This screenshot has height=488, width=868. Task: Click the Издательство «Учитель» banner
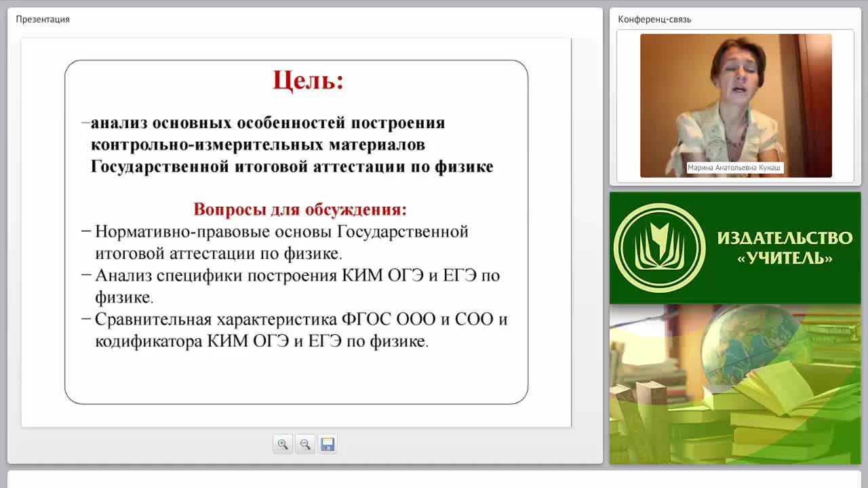coord(735,248)
